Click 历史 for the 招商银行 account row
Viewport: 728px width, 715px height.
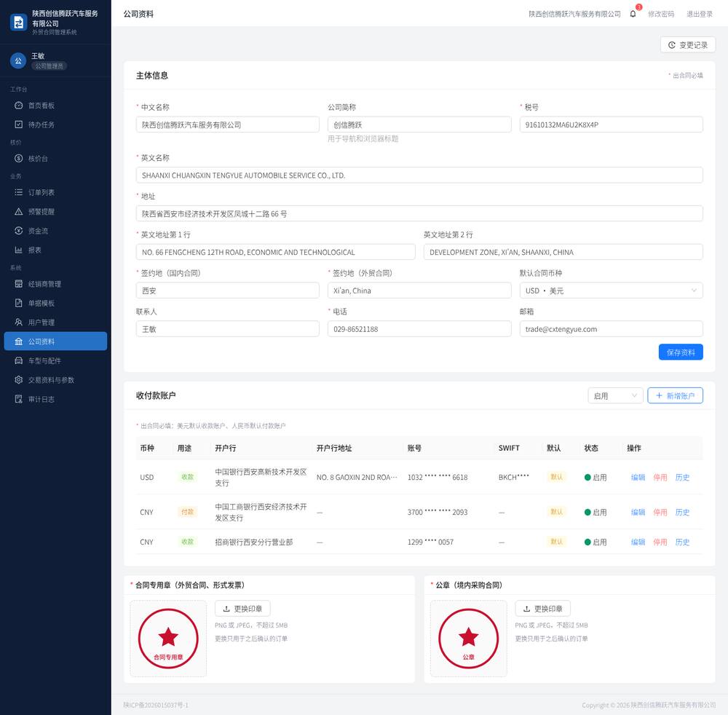683,542
